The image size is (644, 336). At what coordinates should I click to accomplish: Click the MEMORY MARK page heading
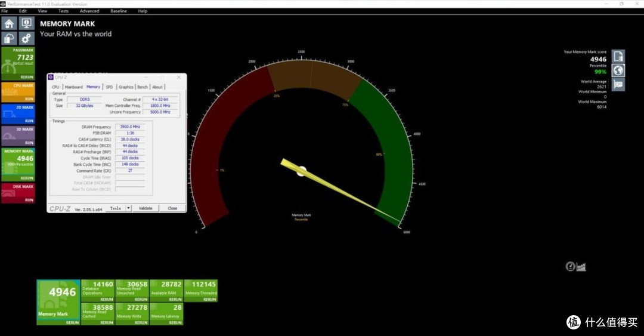tap(67, 24)
